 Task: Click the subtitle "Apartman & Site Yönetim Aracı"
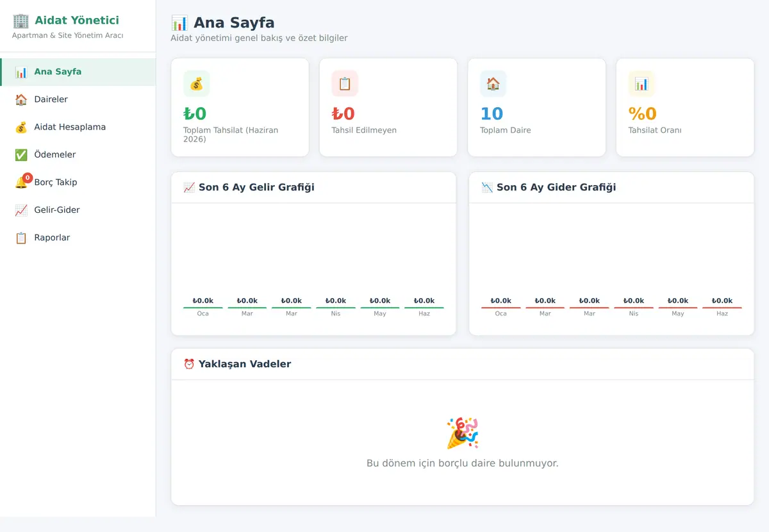click(x=68, y=36)
